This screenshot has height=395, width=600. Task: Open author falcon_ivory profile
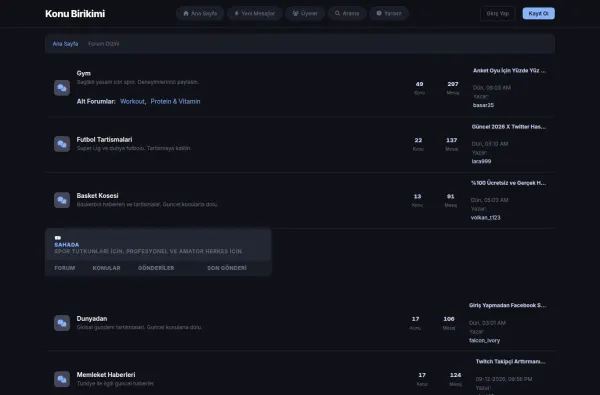tap(484, 341)
